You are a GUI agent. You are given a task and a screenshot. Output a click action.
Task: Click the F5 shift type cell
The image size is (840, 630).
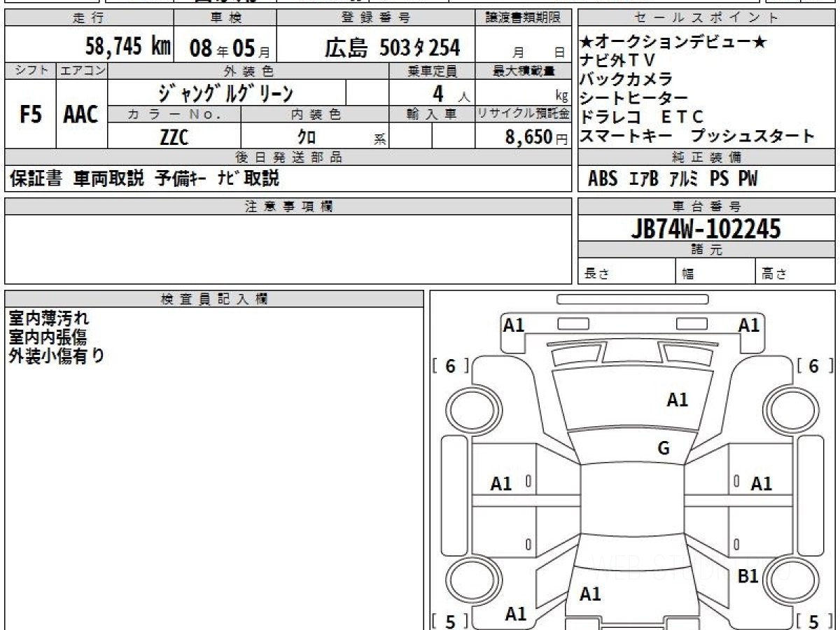(x=30, y=115)
